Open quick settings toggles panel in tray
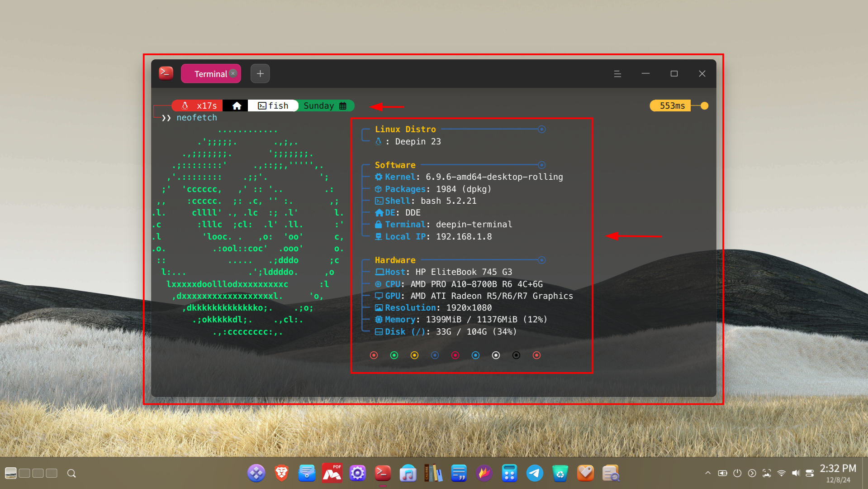This screenshot has width=868, height=489. [x=810, y=473]
